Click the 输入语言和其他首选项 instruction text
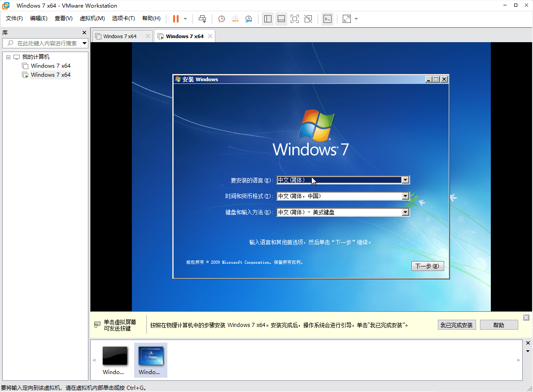 pyautogui.click(x=310, y=242)
